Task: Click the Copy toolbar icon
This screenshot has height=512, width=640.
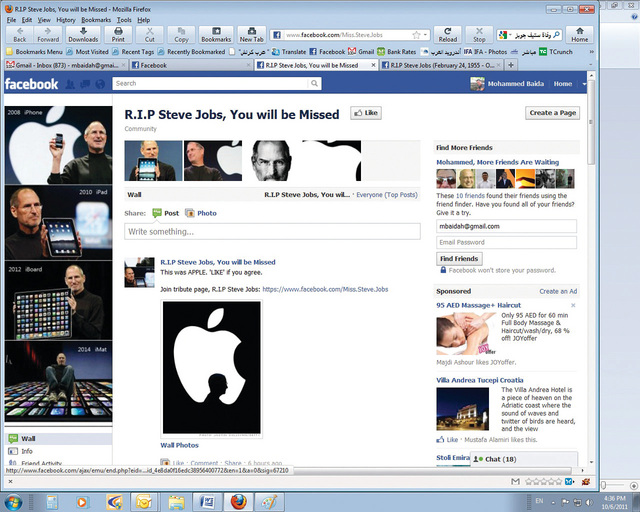Action: [x=181, y=35]
